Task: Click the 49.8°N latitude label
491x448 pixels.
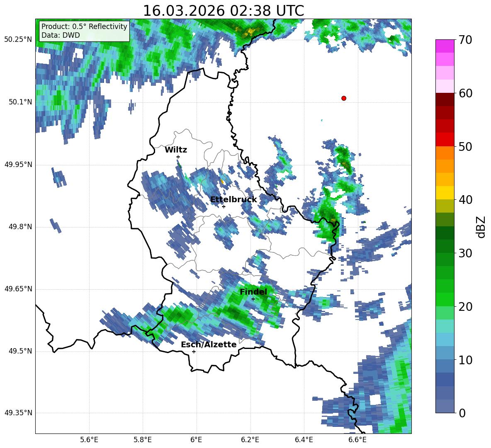Action: point(20,227)
